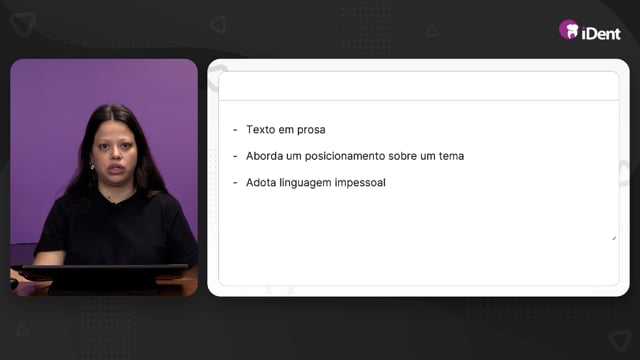This screenshot has height=360, width=640.
Task: Click the left-pointing triangle icon in top background
Action: click(x=218, y=25)
